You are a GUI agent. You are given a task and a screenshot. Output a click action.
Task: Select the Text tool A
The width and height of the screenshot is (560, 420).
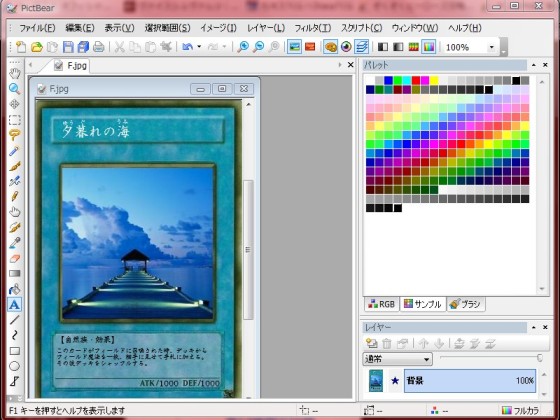pos(14,305)
